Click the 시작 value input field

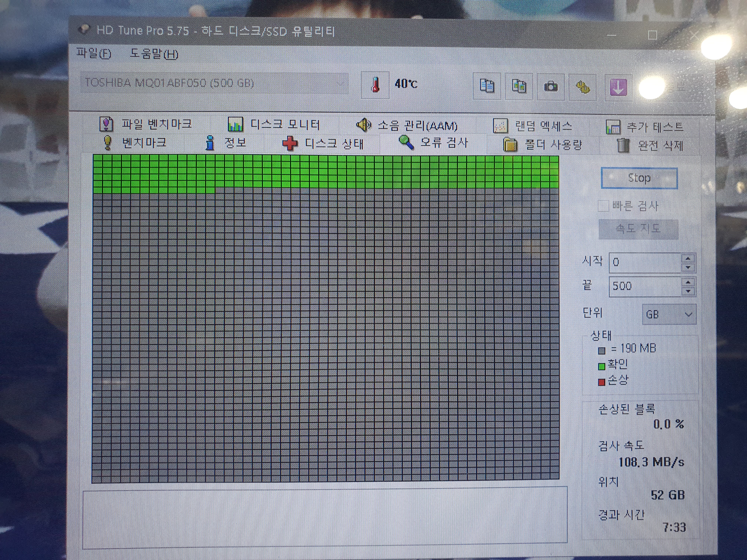point(645,262)
